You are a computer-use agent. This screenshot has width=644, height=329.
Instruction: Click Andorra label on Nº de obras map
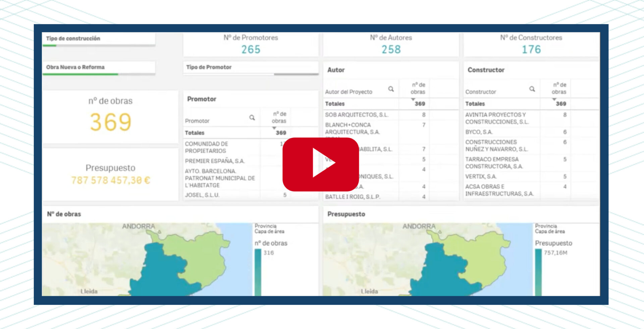click(x=138, y=226)
